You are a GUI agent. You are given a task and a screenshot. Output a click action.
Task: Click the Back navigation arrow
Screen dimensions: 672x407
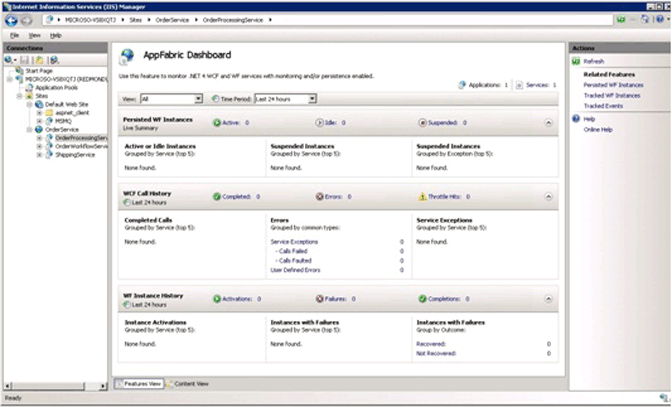(x=12, y=20)
